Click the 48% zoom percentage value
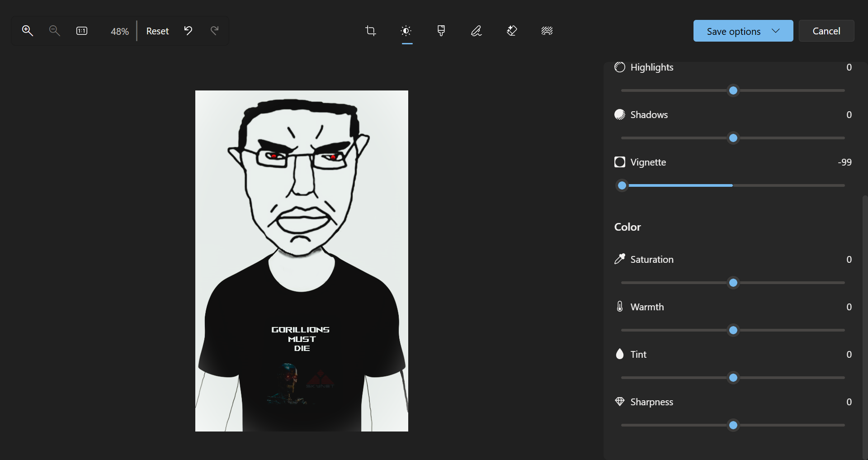This screenshot has width=868, height=460. [120, 31]
